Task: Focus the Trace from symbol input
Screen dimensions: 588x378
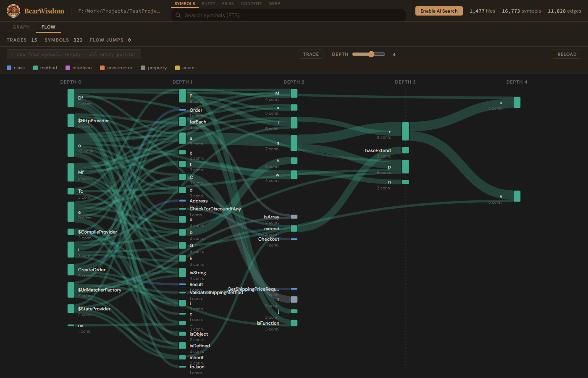Action: click(74, 54)
